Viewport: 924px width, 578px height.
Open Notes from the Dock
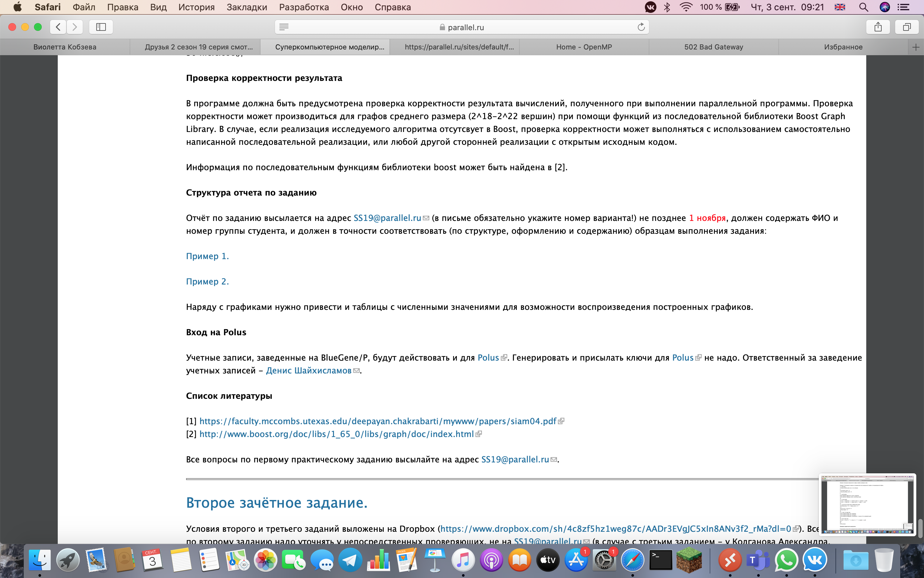tap(181, 560)
